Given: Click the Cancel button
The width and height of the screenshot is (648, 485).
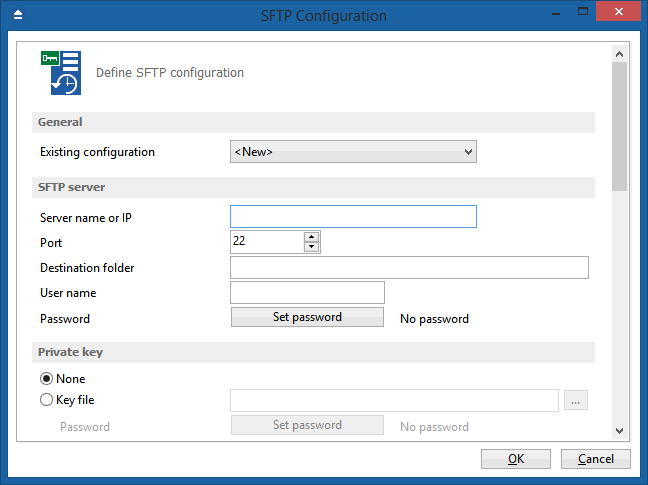Looking at the screenshot, I should [x=596, y=459].
